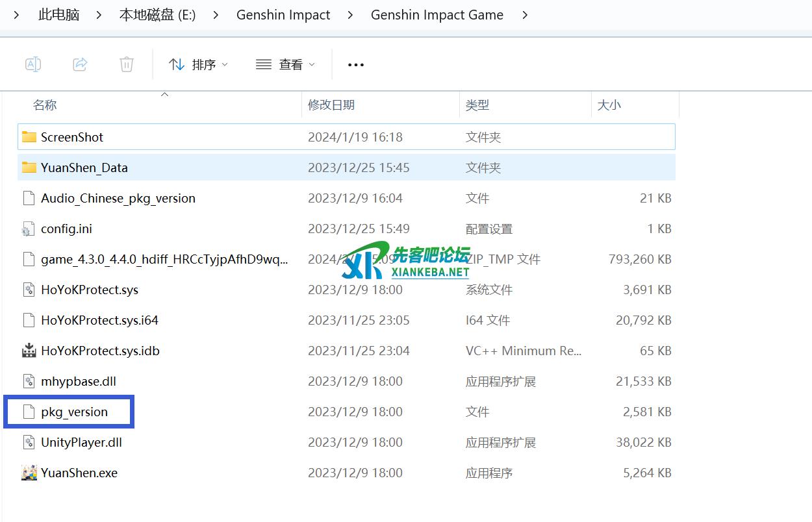This screenshot has height=522, width=812.
Task: Go to Genshin Impact breadcrumb folder
Action: [283, 15]
